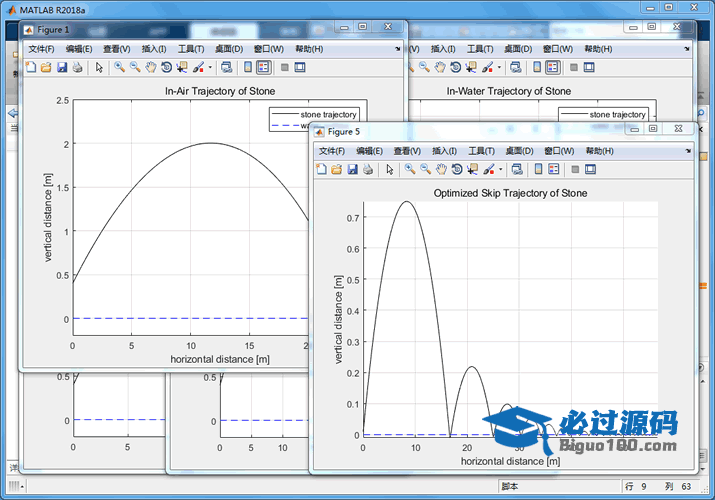Click Open File icon in Figure 1 toolbar
Screen dimensions: 715x500
[46, 67]
